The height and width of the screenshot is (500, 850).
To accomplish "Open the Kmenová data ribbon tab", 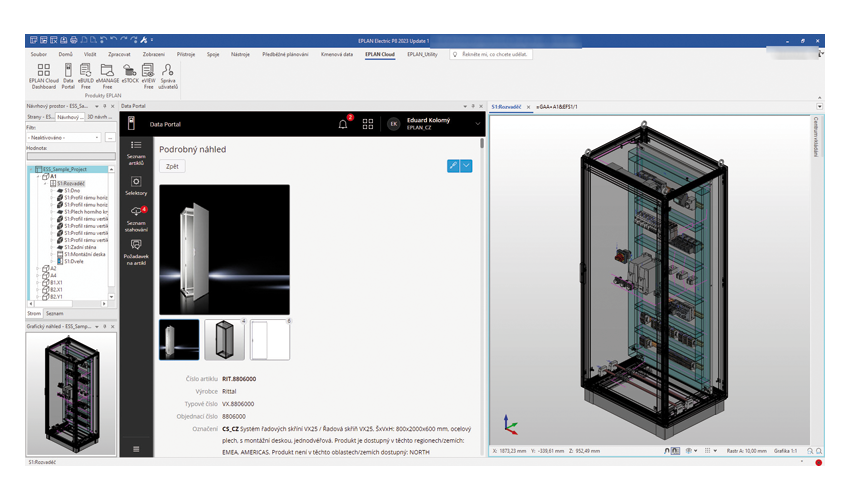I will point(337,54).
